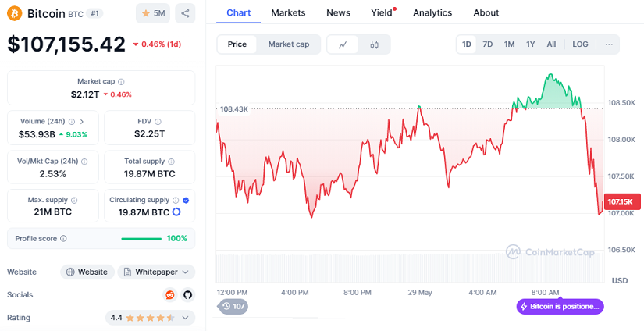Screen dimensions: 644x331
Task: Click the 0.46% (1d) price change indicator
Action: click(x=157, y=44)
